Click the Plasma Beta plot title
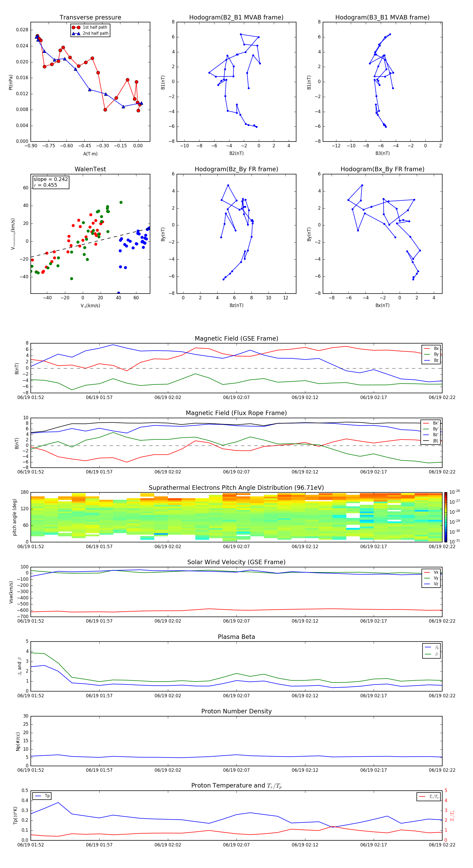 [236, 637]
